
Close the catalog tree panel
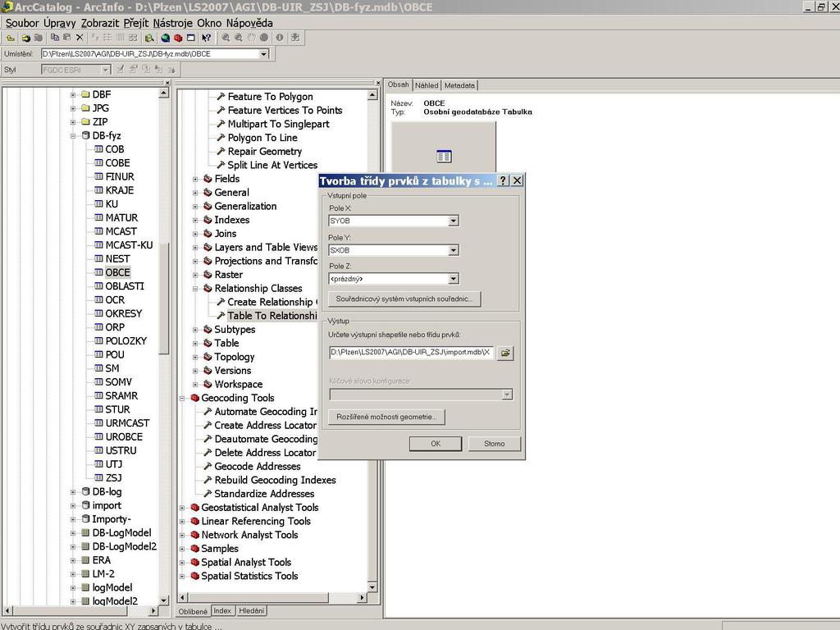(x=167, y=83)
